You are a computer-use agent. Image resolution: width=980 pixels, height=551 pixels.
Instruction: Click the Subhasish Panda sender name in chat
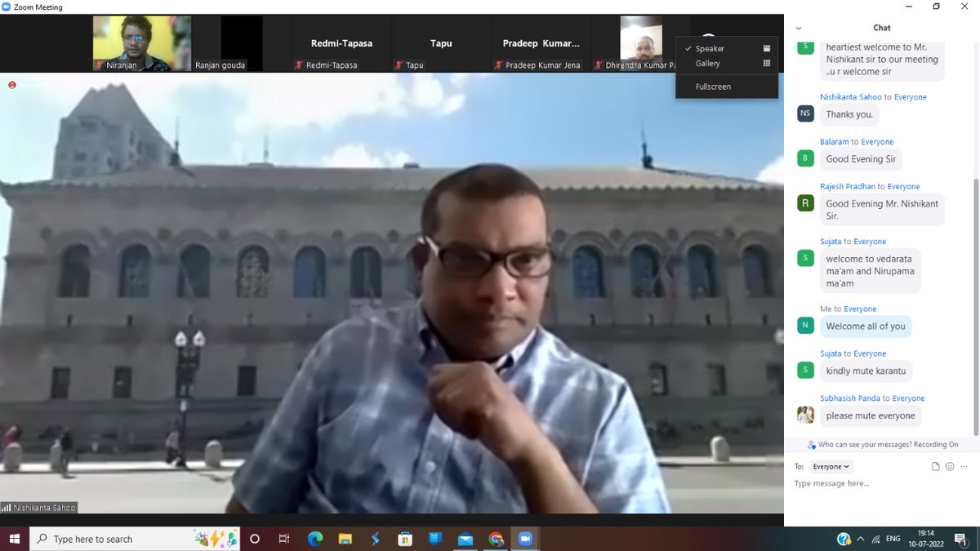[x=850, y=398]
